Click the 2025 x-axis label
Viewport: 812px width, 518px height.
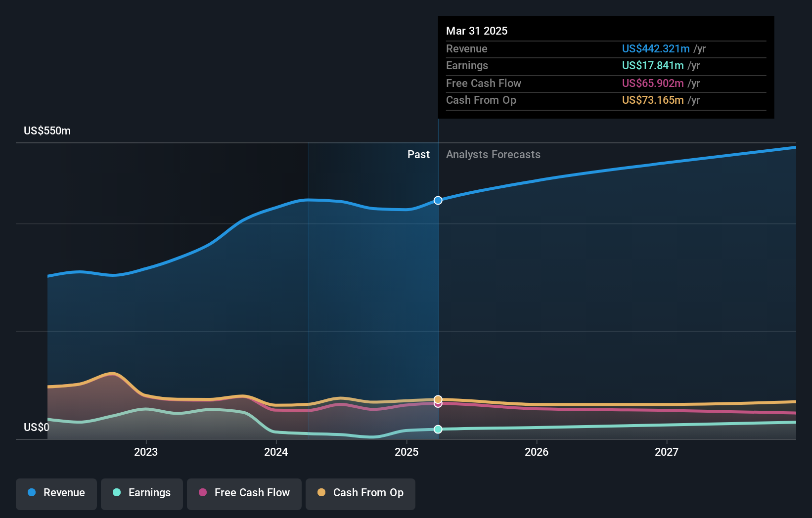(406, 452)
